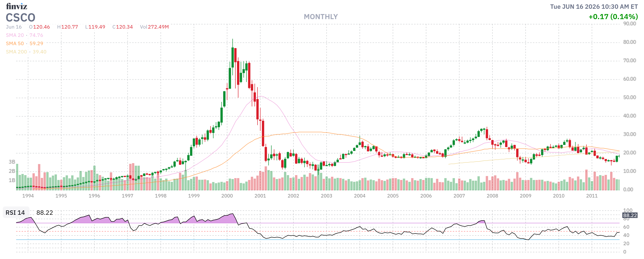Click the 2B volume axis label
This screenshot has width=644, height=259.
12,171
